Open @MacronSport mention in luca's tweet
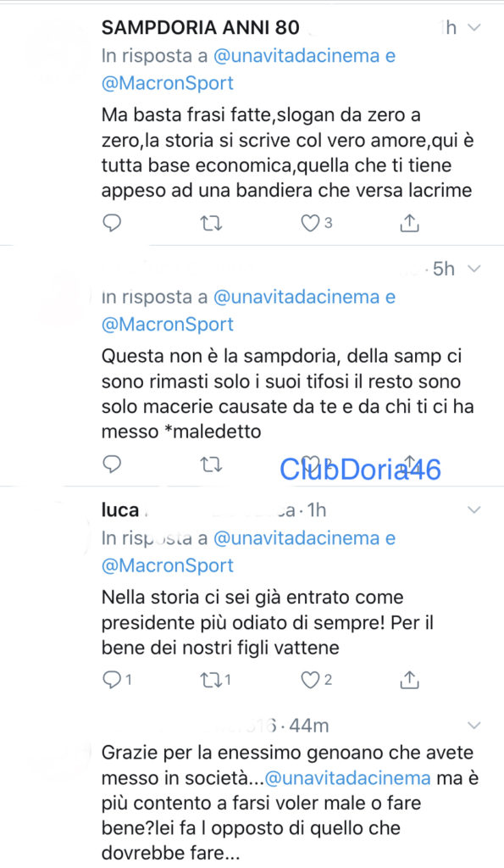Viewport: 504px width, 868px height. (168, 565)
